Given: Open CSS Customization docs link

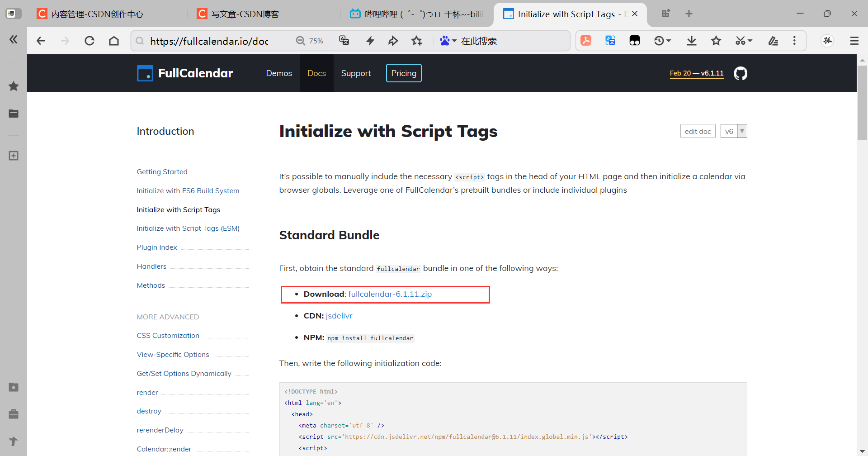Looking at the screenshot, I should point(168,336).
